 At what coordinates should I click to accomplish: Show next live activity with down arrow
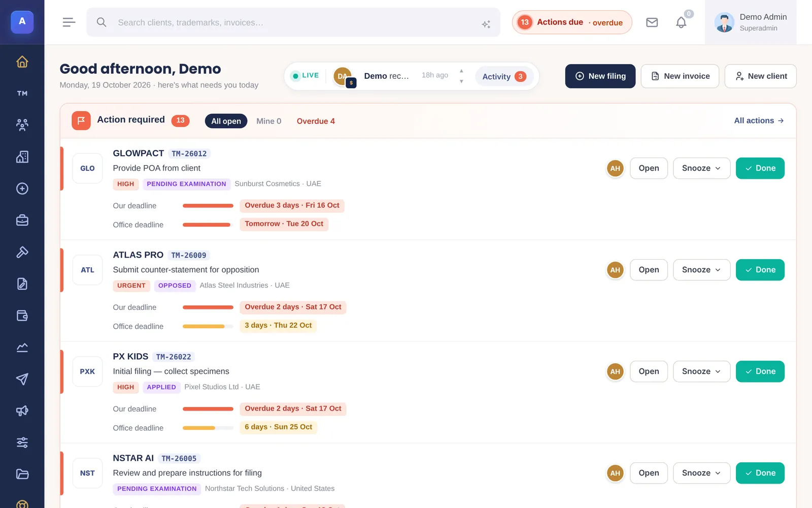click(461, 81)
